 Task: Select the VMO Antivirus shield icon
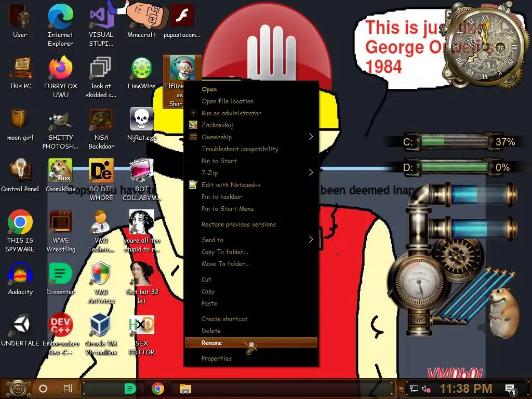pos(101,283)
